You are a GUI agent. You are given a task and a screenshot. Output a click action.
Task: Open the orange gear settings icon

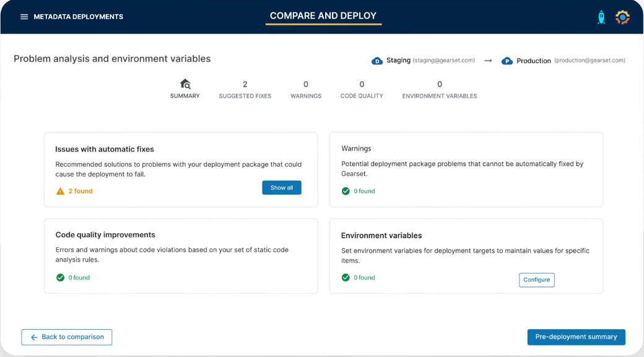pos(622,17)
